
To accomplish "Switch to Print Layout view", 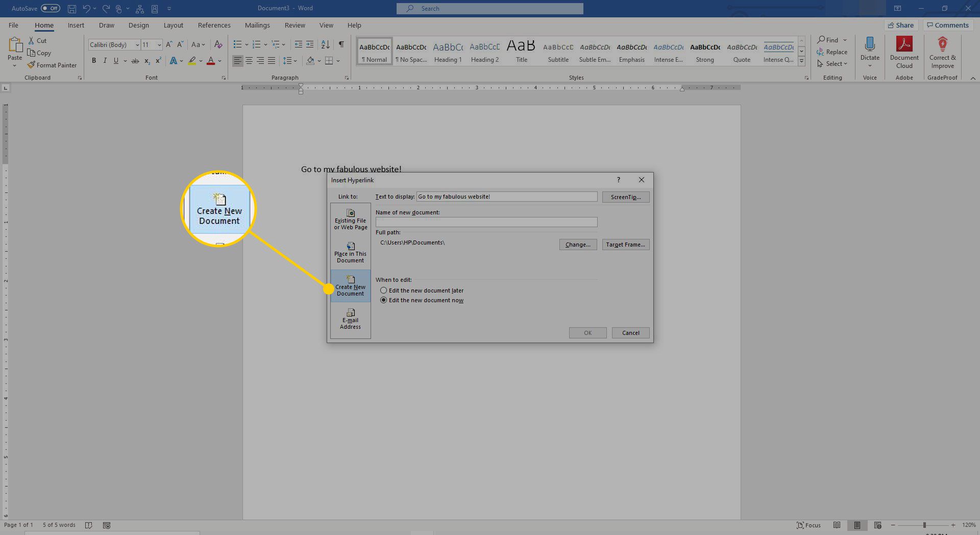I will (857, 525).
